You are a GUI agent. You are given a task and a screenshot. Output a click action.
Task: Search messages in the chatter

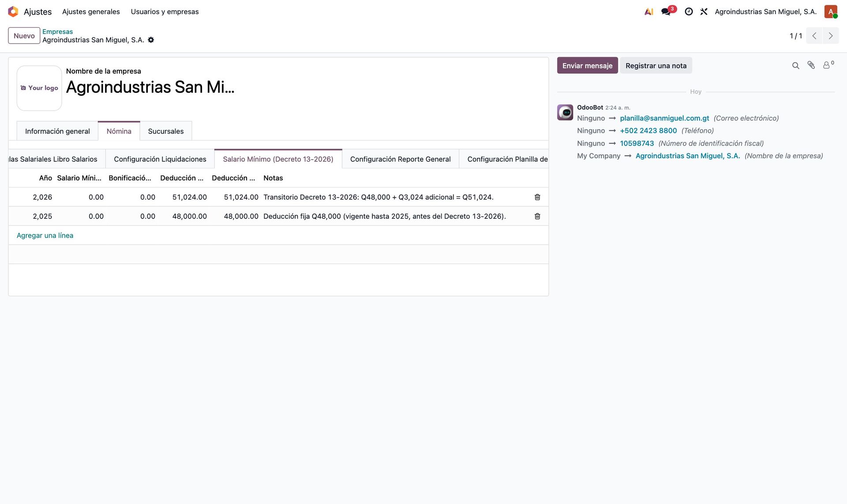point(795,66)
